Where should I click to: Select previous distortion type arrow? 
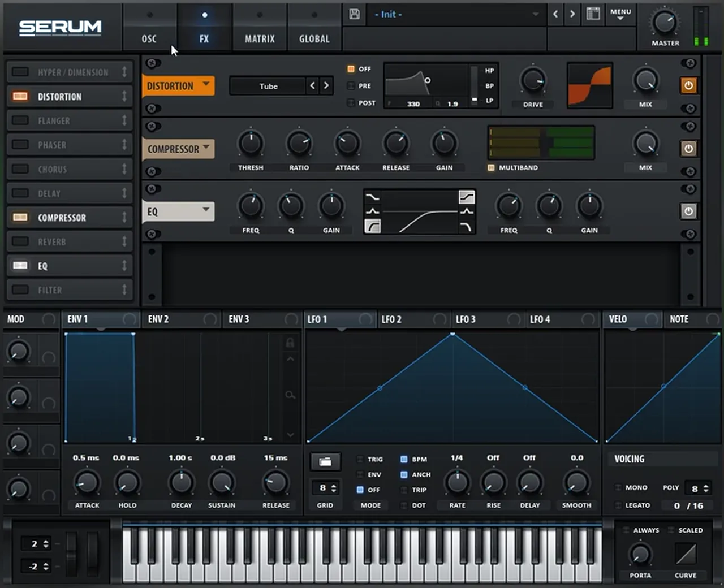pyautogui.click(x=313, y=85)
